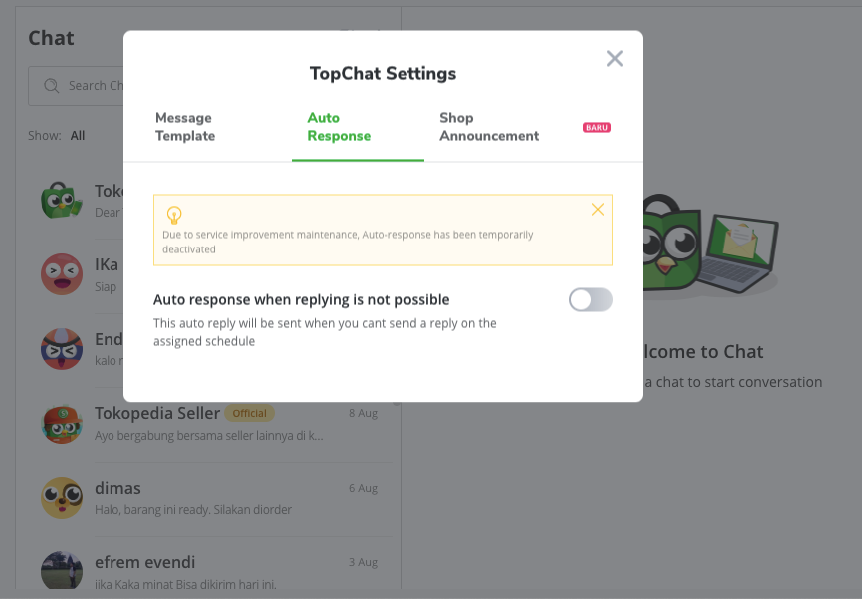Click the green avatar next to the first chat

61,199
